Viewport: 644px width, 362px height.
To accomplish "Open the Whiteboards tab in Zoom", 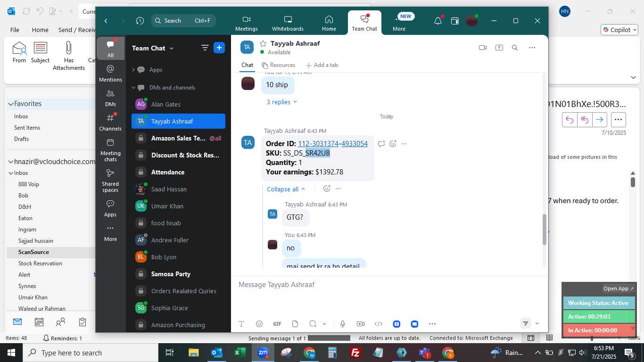I will pos(288,23).
